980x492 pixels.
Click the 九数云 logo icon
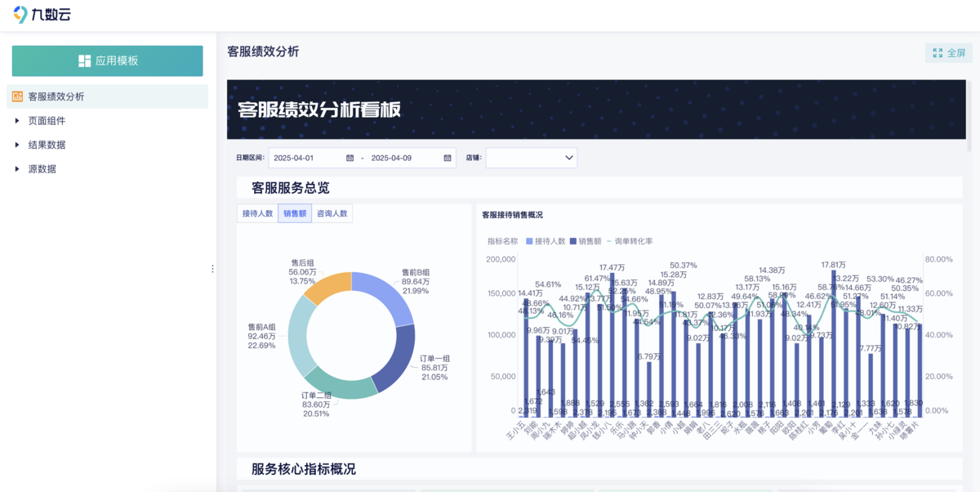(21, 15)
